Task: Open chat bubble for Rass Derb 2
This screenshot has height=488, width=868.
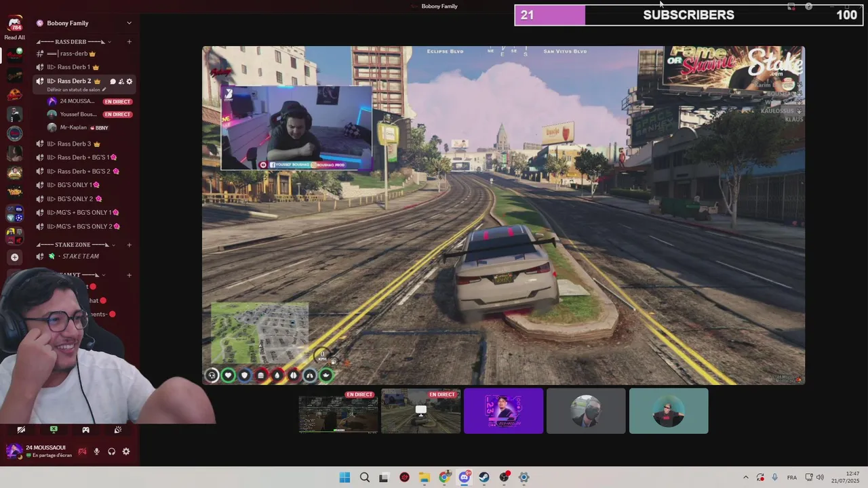Action: click(x=113, y=81)
